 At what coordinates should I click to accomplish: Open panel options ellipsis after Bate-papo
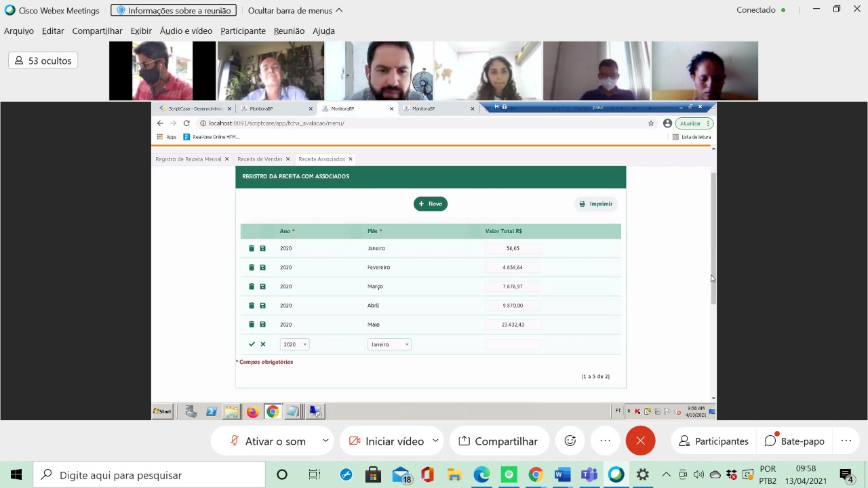tap(846, 441)
